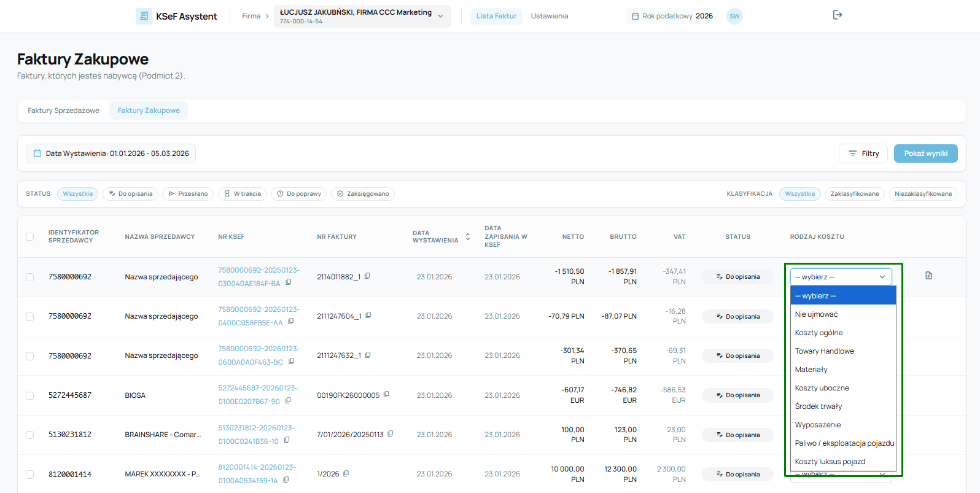Copy invoice number 7/01/2026/20250113

tap(391, 434)
